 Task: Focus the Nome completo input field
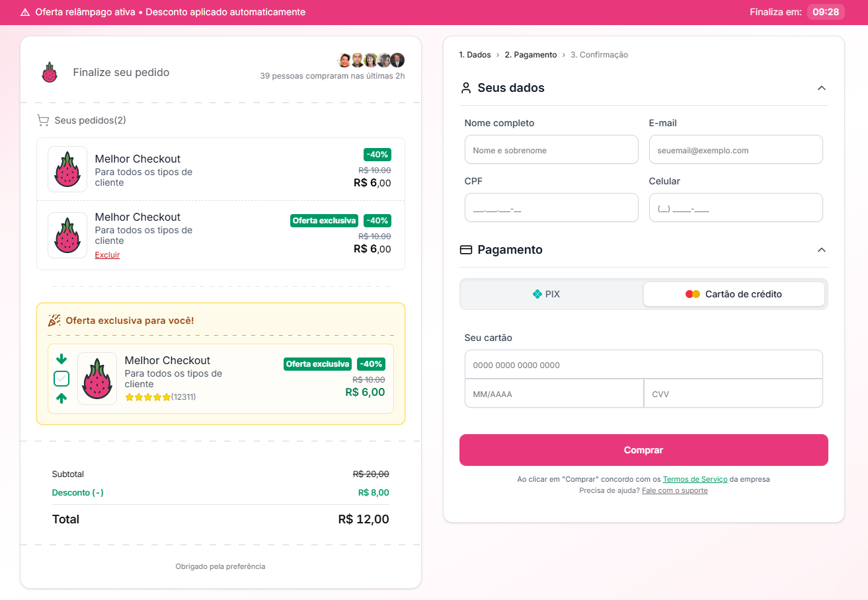tap(551, 150)
